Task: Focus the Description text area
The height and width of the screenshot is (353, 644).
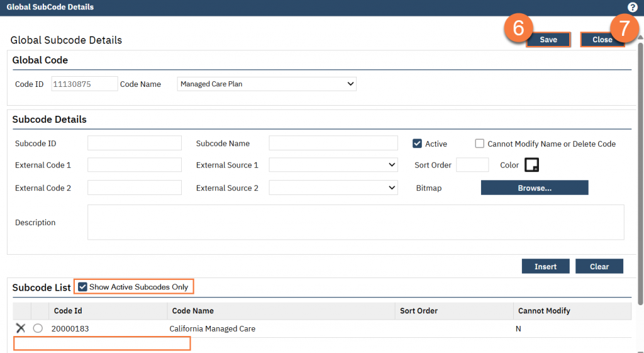Action: tap(355, 222)
